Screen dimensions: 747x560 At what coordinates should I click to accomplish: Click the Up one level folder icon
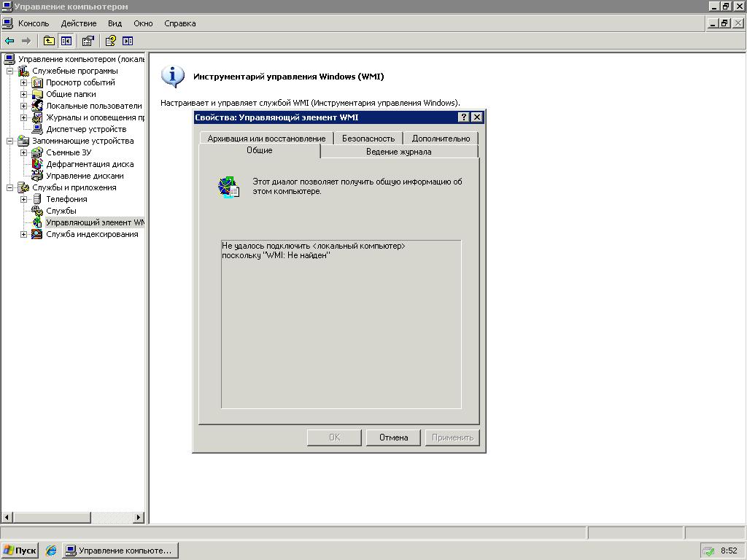coord(49,41)
